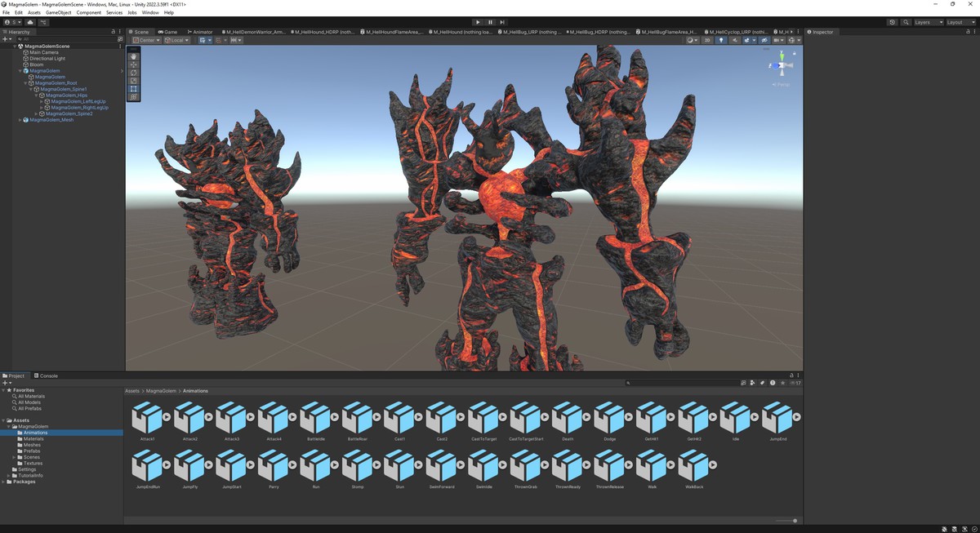Toggle scene lighting with the lightbulb
The image size is (980, 533).
point(720,40)
